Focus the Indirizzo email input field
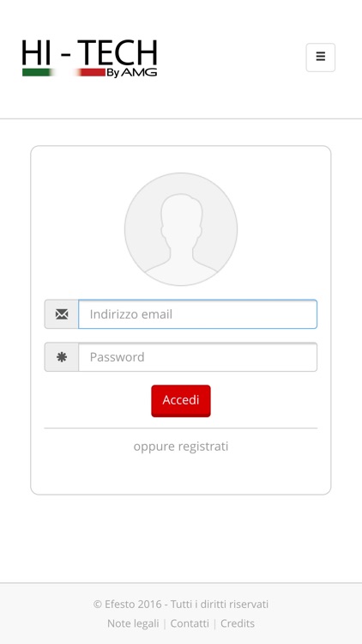The height and width of the screenshot is (644, 362). tap(198, 314)
